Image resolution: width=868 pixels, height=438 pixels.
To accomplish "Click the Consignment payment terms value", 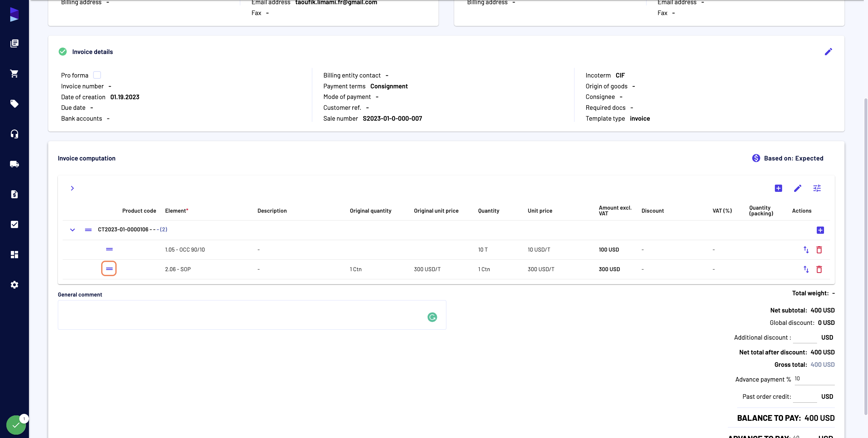I will coord(389,86).
